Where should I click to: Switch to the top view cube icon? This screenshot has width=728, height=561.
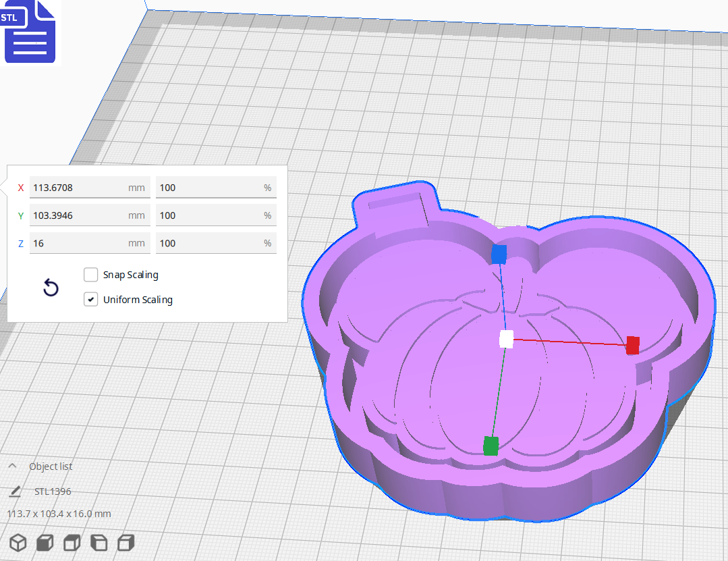click(x=71, y=542)
